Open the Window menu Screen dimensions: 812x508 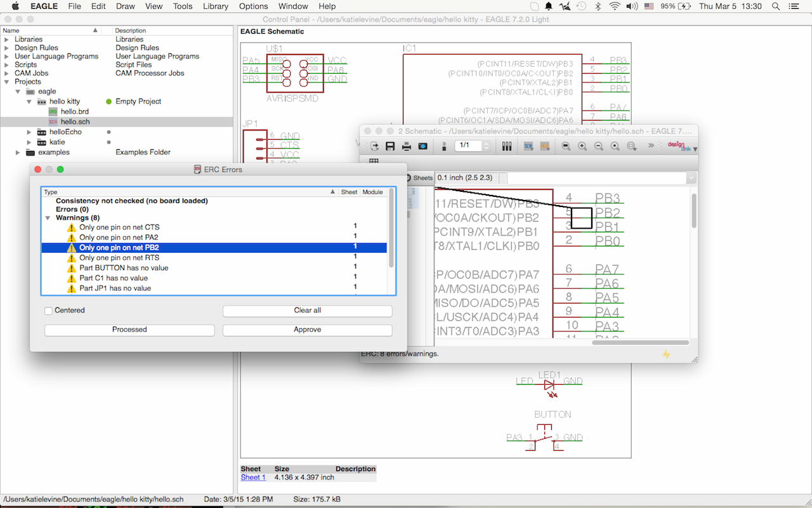click(x=293, y=6)
